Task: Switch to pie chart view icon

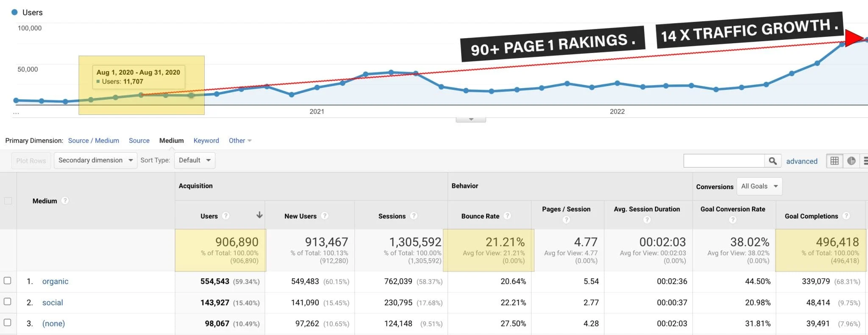Action: (851, 161)
